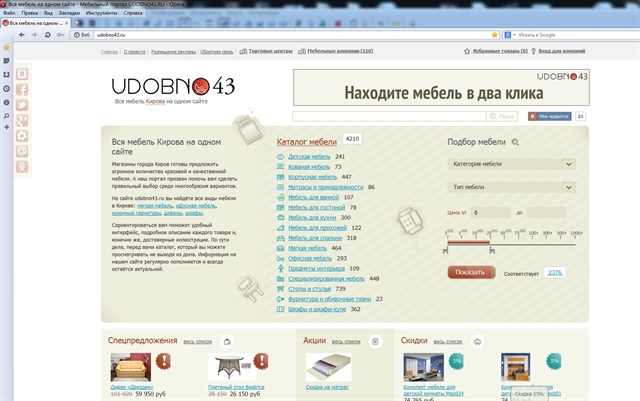Open the "Закладки" menu

coord(69,13)
